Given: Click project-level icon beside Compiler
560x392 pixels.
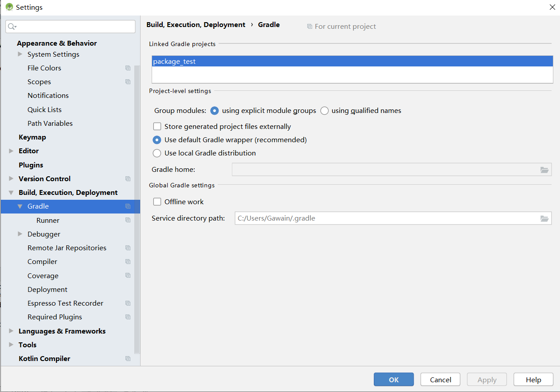Looking at the screenshot, I should (x=128, y=262).
